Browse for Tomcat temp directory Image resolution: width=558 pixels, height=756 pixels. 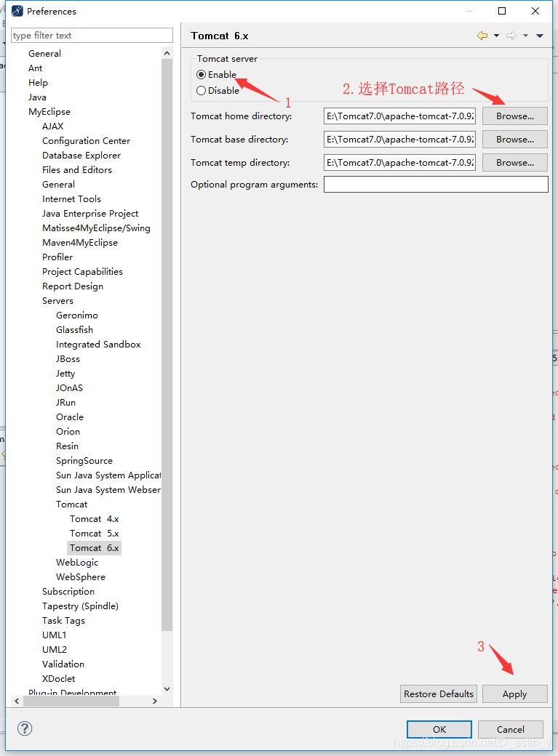click(514, 163)
